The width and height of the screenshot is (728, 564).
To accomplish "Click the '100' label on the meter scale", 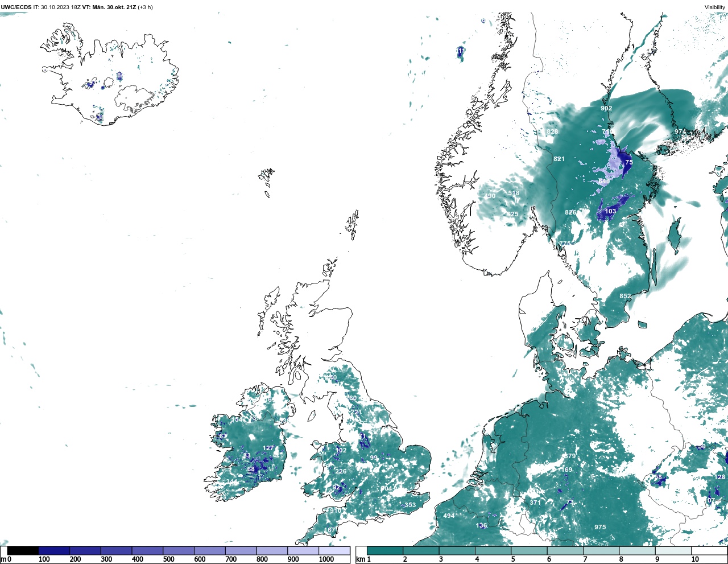I will pos(44,559).
